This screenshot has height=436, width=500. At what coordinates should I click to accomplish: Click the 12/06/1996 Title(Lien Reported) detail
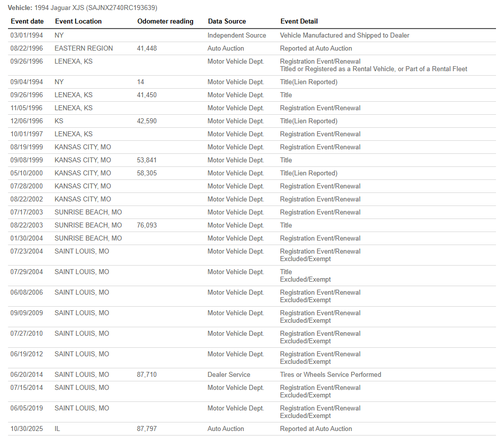point(309,121)
